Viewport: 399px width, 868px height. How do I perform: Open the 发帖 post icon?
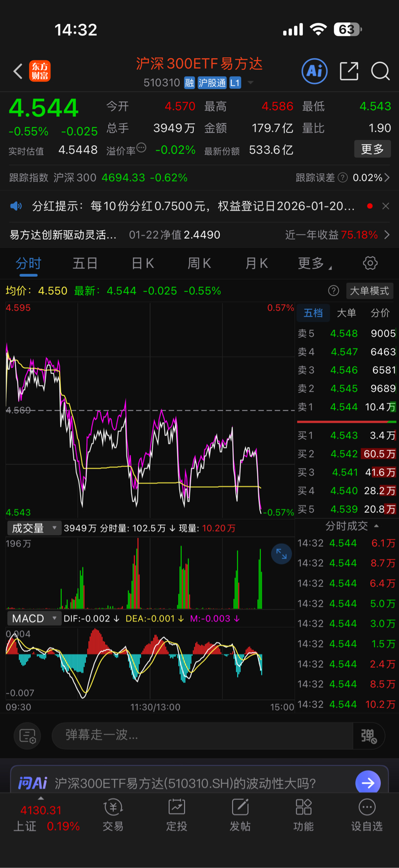pyautogui.click(x=240, y=815)
